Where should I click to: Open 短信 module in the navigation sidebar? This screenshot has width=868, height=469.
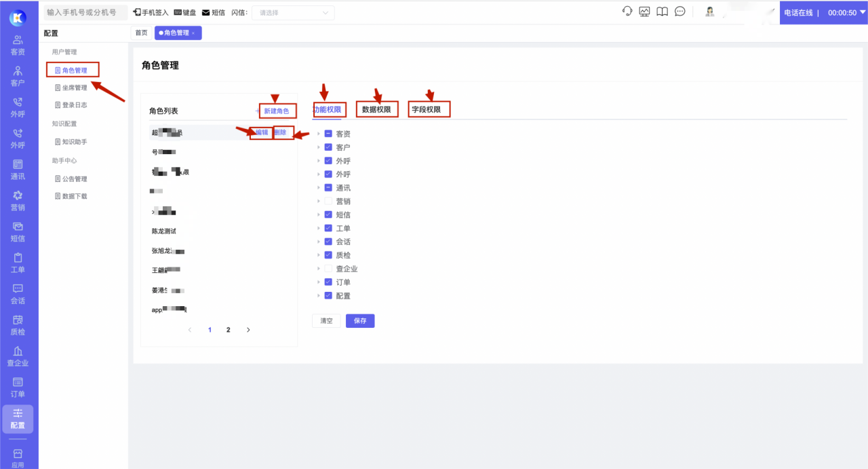18,232
